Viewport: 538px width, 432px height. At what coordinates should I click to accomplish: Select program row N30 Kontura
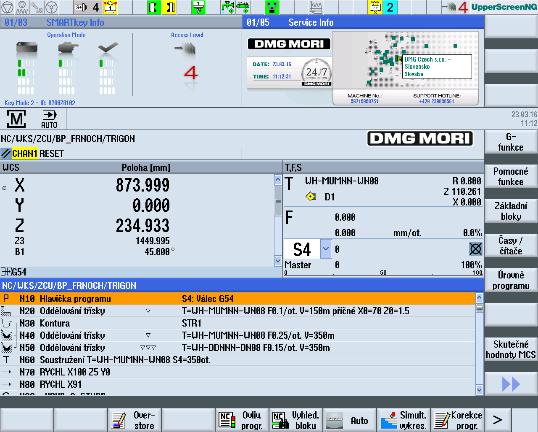tap(237, 323)
